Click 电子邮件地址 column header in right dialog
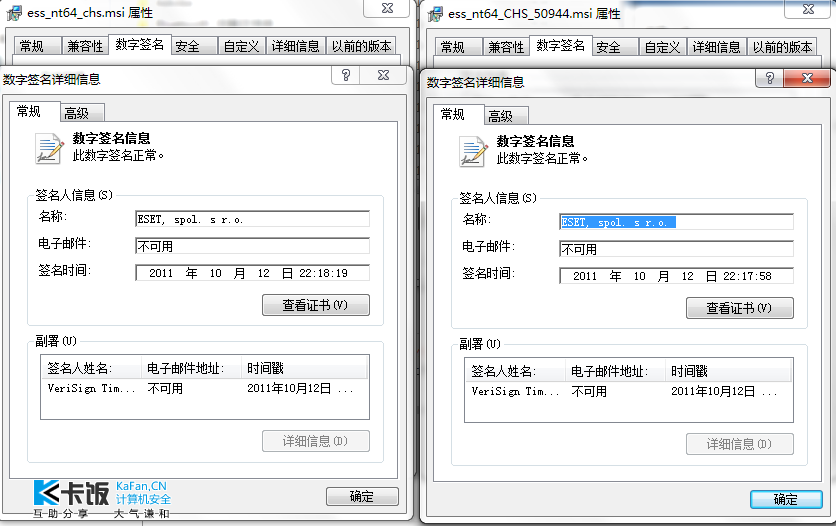The width and height of the screenshot is (836, 526). point(615,371)
